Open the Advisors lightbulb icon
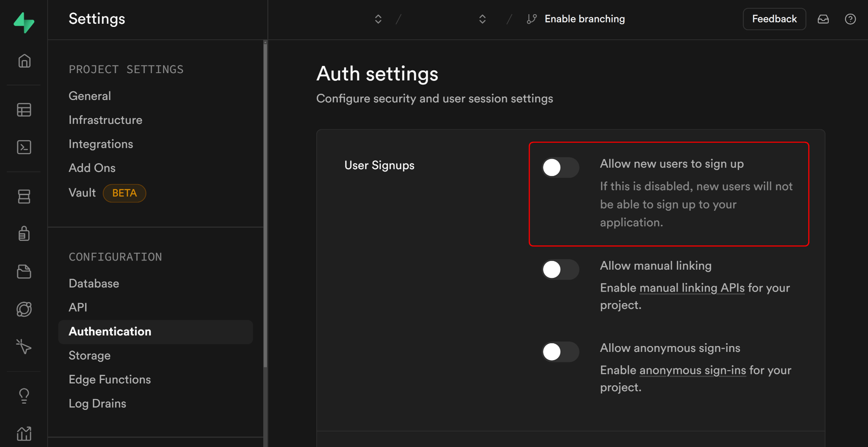 (x=24, y=396)
